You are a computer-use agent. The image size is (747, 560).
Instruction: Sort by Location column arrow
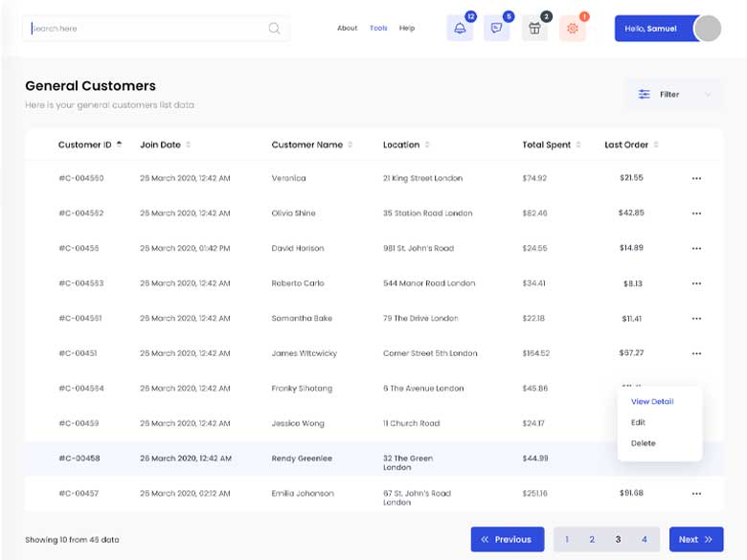tap(427, 145)
